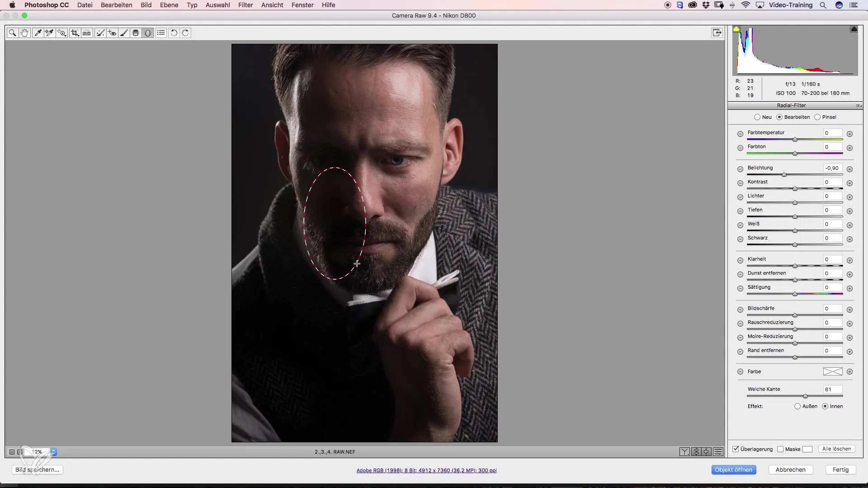Click Bild speichern button

(38, 470)
